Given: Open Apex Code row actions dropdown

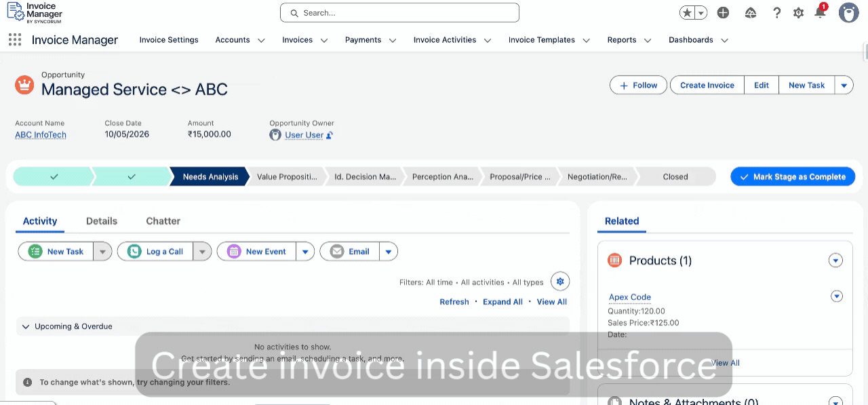Looking at the screenshot, I should pos(837,296).
